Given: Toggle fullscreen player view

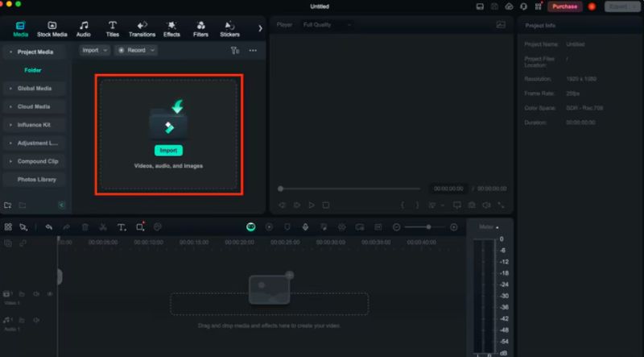Looking at the screenshot, I should [x=501, y=205].
